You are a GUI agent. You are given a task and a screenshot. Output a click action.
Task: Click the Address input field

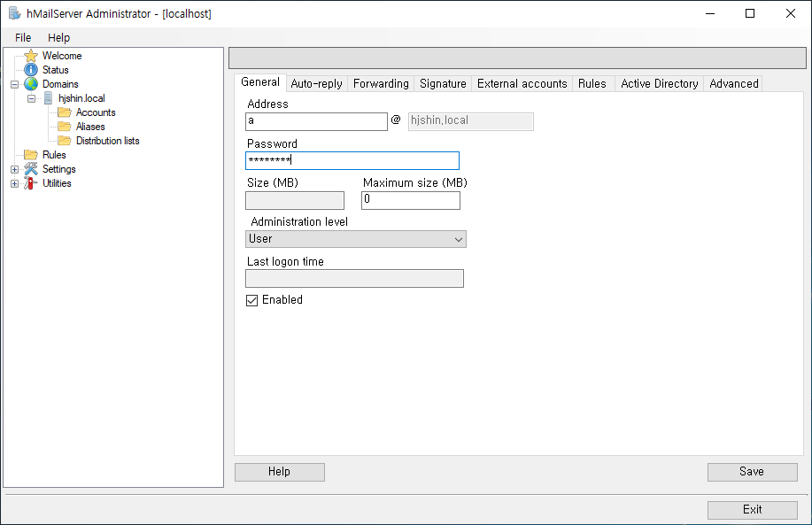(x=316, y=121)
